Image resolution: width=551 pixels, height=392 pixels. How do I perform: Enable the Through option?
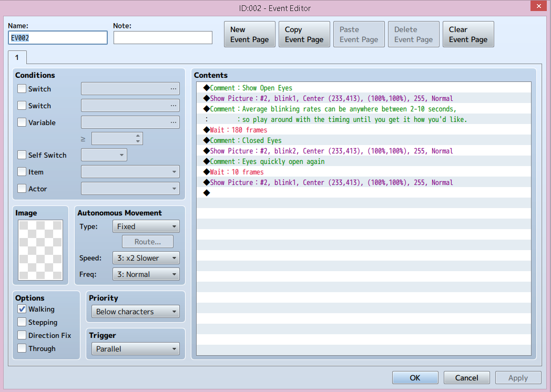click(22, 348)
